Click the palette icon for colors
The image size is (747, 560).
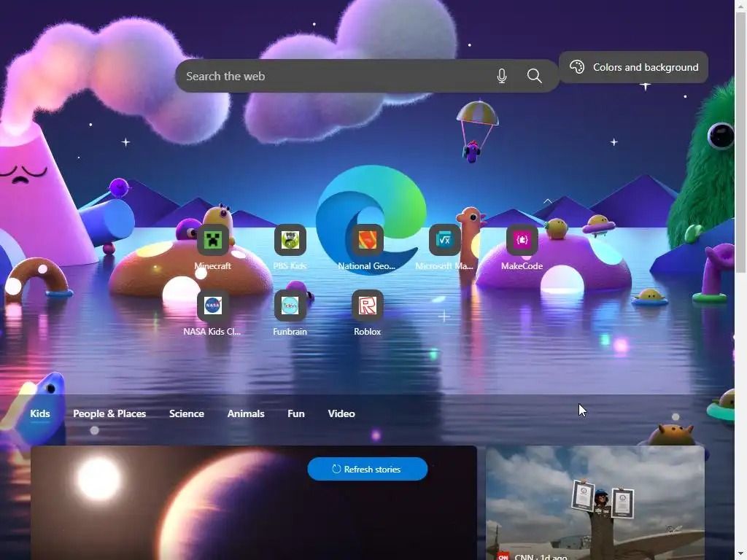point(577,67)
